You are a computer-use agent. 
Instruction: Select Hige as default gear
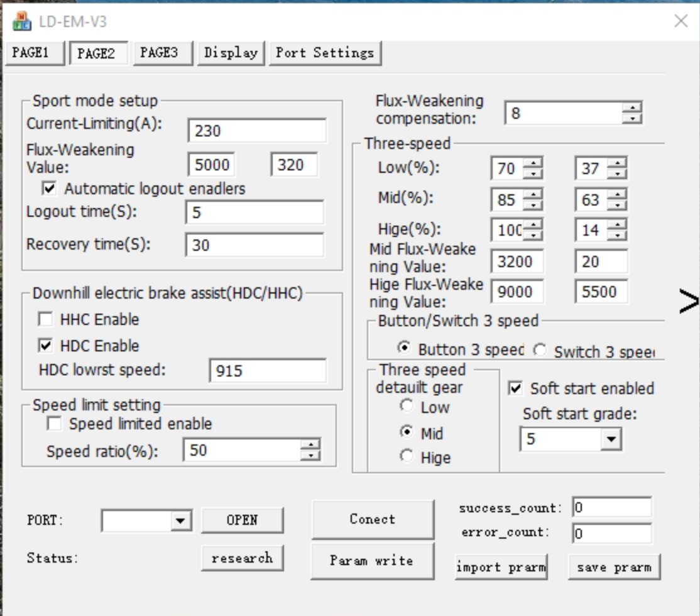coord(407,456)
